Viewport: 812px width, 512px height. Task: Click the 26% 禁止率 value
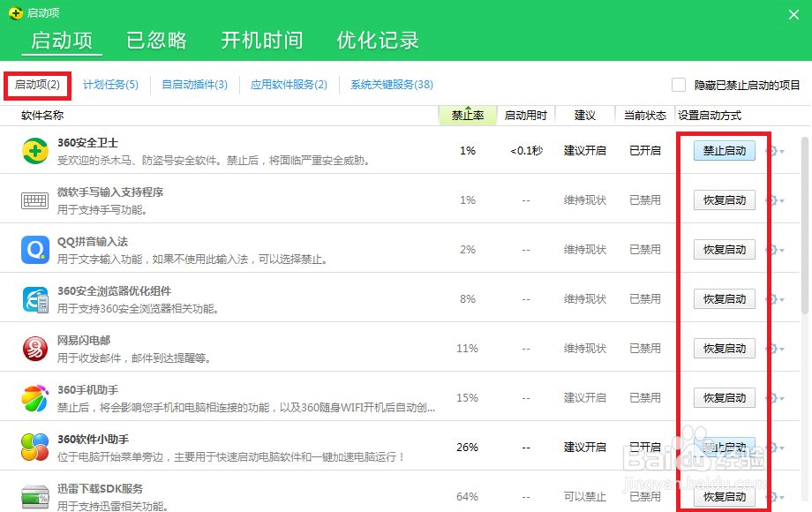[x=467, y=448]
